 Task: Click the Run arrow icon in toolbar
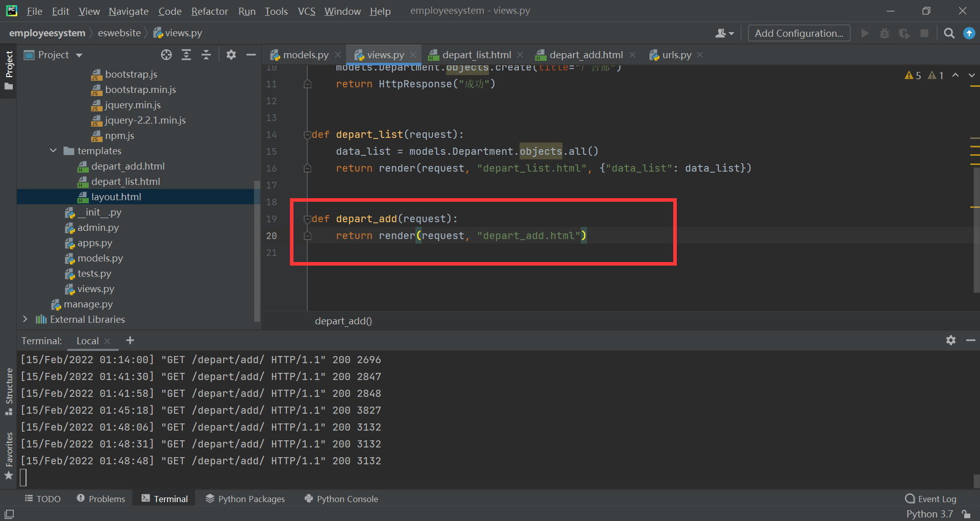click(x=865, y=33)
